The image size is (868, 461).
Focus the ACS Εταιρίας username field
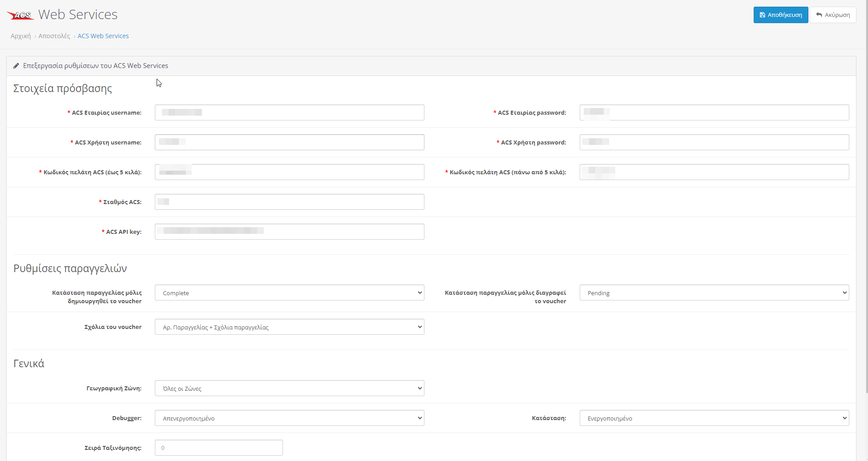pos(290,112)
